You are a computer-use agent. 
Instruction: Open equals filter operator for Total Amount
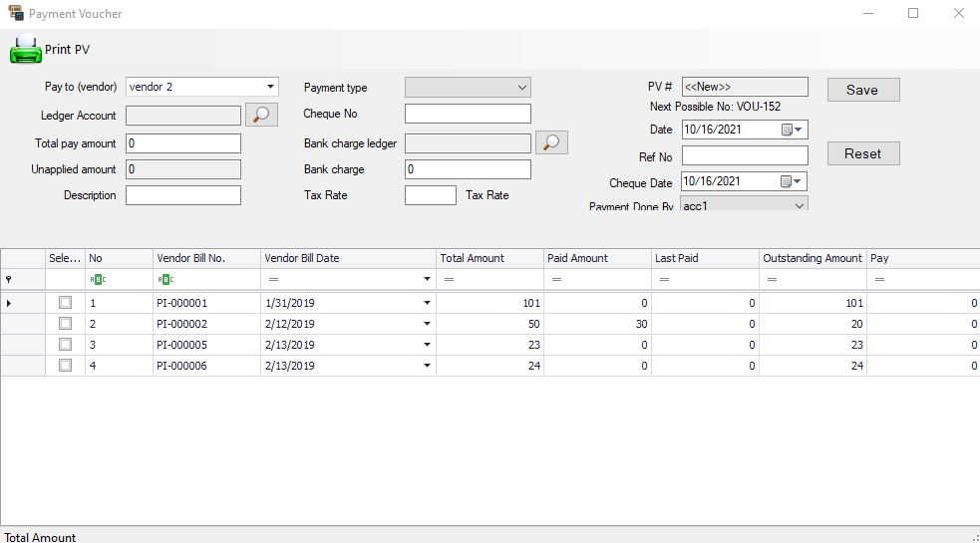(450, 279)
